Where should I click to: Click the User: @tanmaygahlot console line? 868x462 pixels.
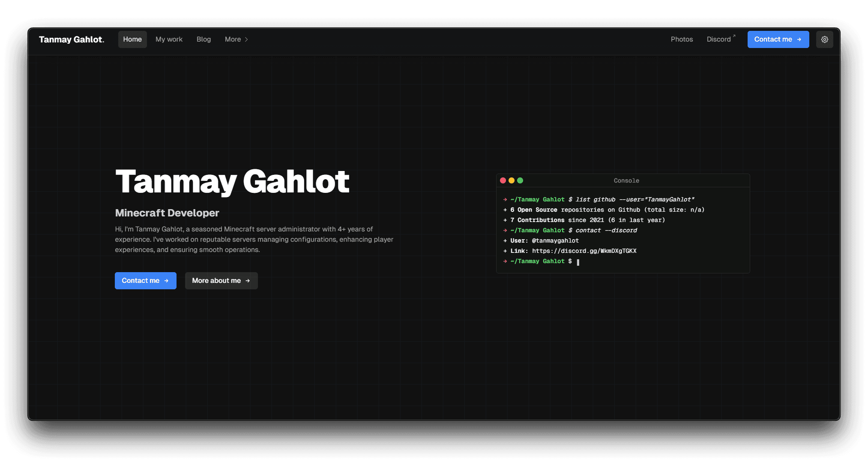(541, 241)
